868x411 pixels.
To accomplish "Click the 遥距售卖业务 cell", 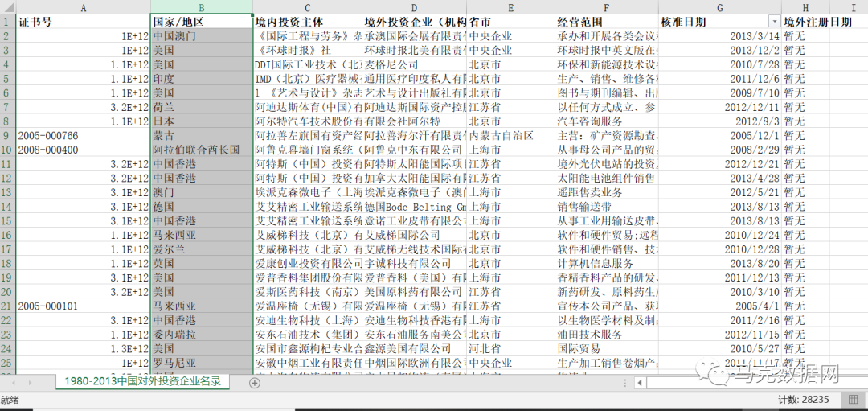I will (607, 192).
